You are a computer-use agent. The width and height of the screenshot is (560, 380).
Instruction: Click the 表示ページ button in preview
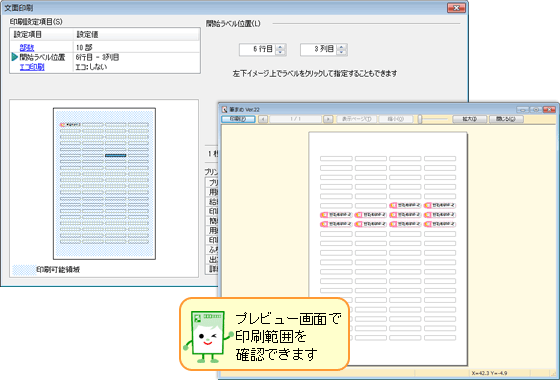356,119
